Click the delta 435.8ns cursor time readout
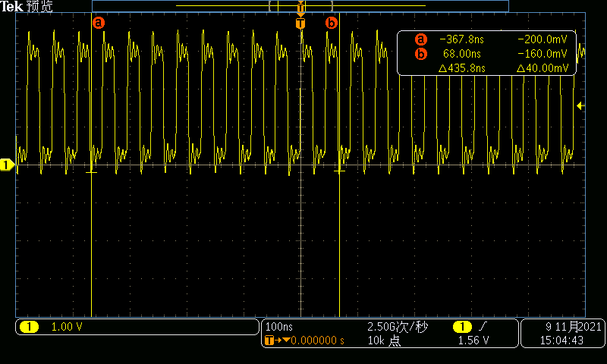Screen dimensions: 607x364 point(462,68)
